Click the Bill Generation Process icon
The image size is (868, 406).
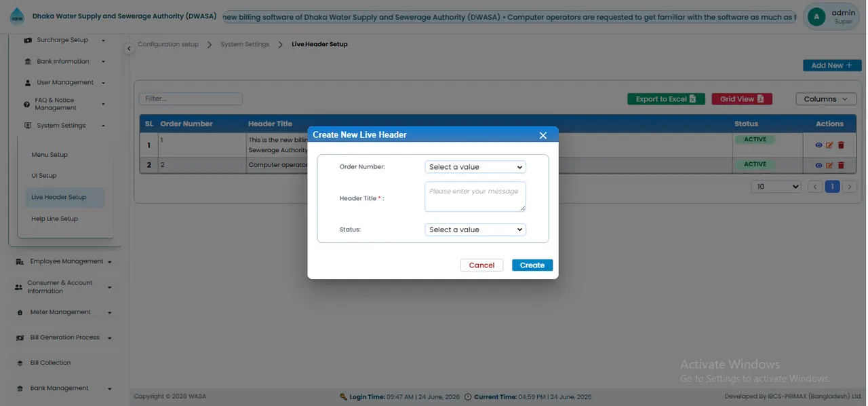20,337
